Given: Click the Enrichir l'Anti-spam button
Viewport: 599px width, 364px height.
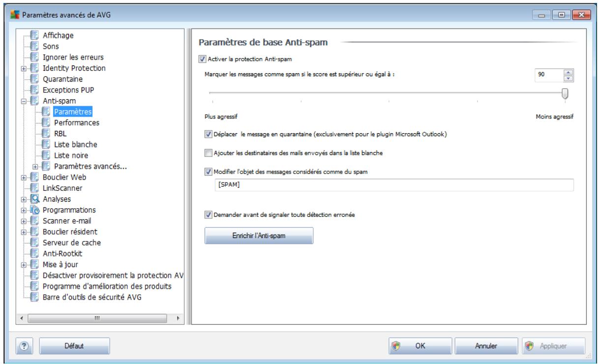Looking at the screenshot, I should coord(259,236).
